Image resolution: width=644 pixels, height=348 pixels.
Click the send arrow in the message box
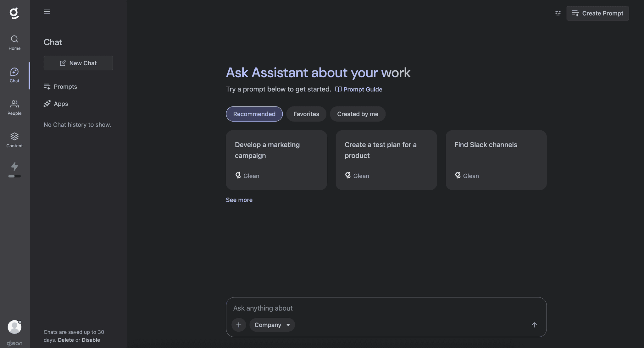click(x=535, y=325)
